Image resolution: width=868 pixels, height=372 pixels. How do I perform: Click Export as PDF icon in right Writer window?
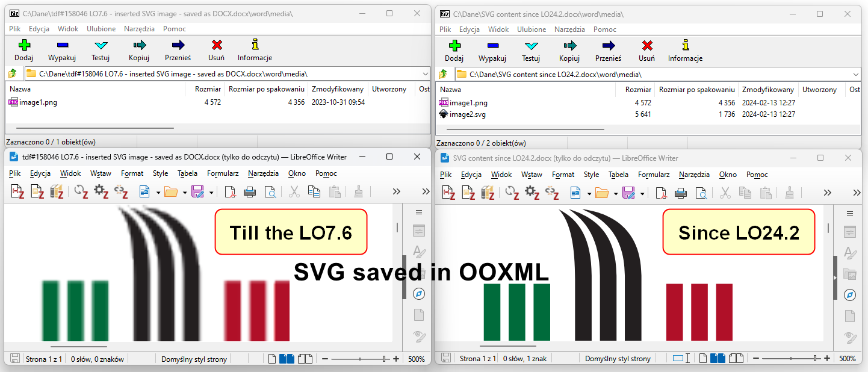coord(661,193)
